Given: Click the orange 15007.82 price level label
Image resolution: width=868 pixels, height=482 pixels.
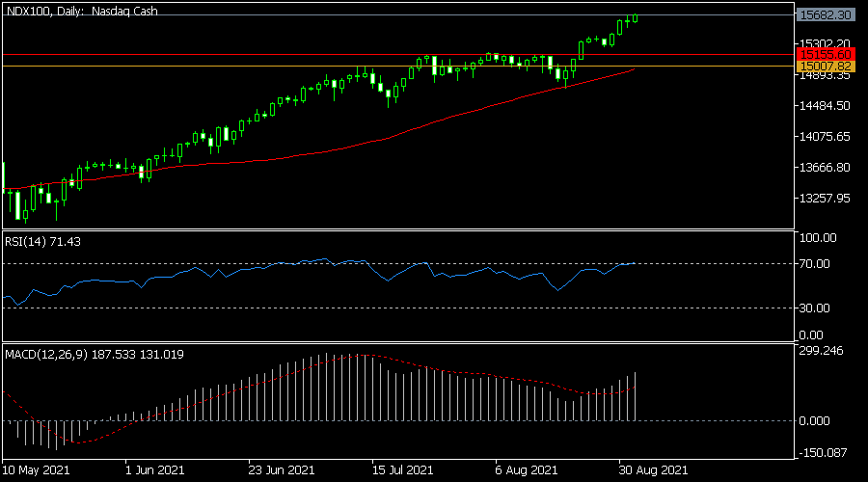Looking at the screenshot, I should click(x=826, y=67).
